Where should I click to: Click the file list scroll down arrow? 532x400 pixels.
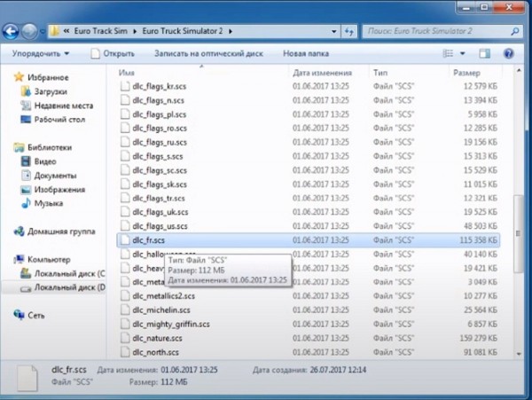(519, 354)
